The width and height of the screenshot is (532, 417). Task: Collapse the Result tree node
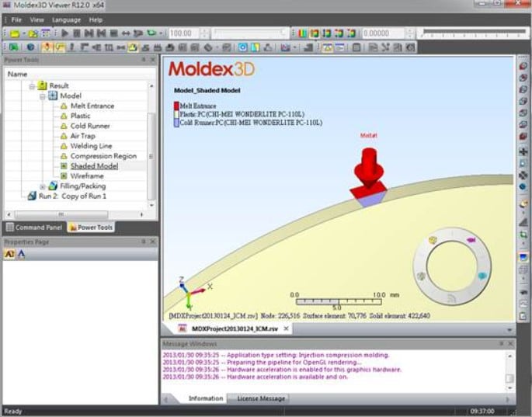point(32,86)
